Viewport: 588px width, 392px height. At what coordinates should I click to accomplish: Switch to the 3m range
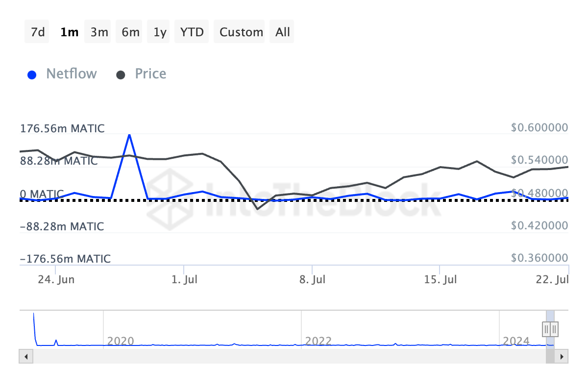tap(99, 32)
